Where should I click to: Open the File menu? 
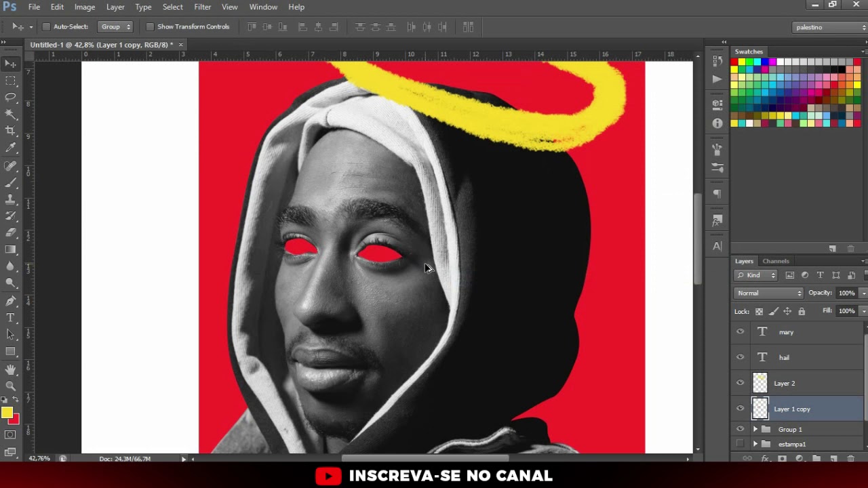(34, 7)
